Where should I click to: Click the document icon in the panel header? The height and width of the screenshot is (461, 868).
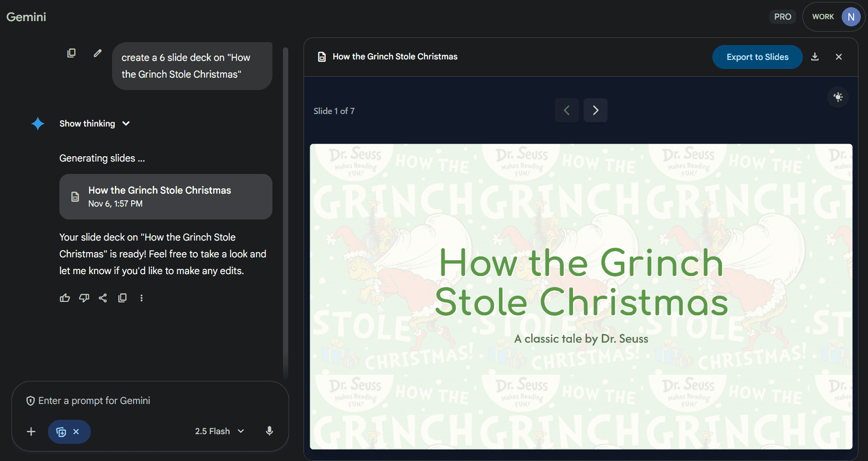[x=322, y=57]
